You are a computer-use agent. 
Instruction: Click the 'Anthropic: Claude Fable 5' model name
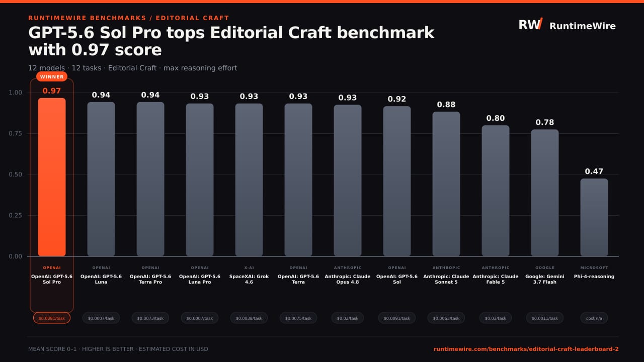pyautogui.click(x=496, y=279)
